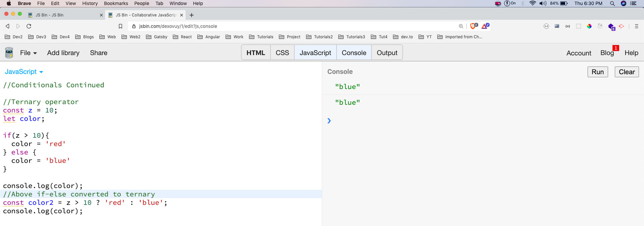
Task: Open the 'Imported from Ch...' bookmarks folder
Action: click(x=459, y=37)
